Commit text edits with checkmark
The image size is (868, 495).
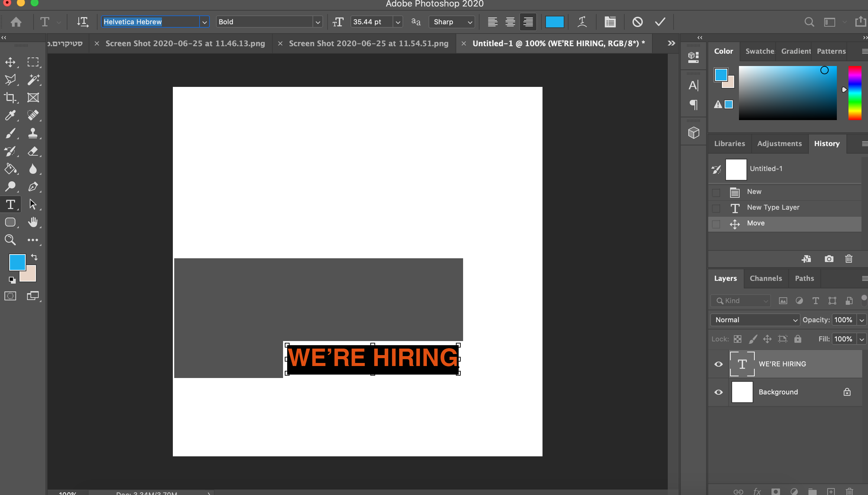[660, 22]
